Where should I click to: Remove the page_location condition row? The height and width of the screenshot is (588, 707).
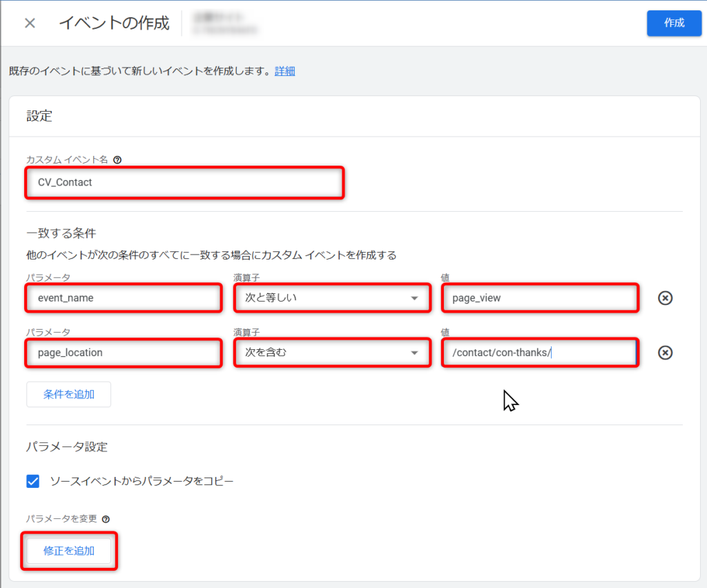point(665,353)
